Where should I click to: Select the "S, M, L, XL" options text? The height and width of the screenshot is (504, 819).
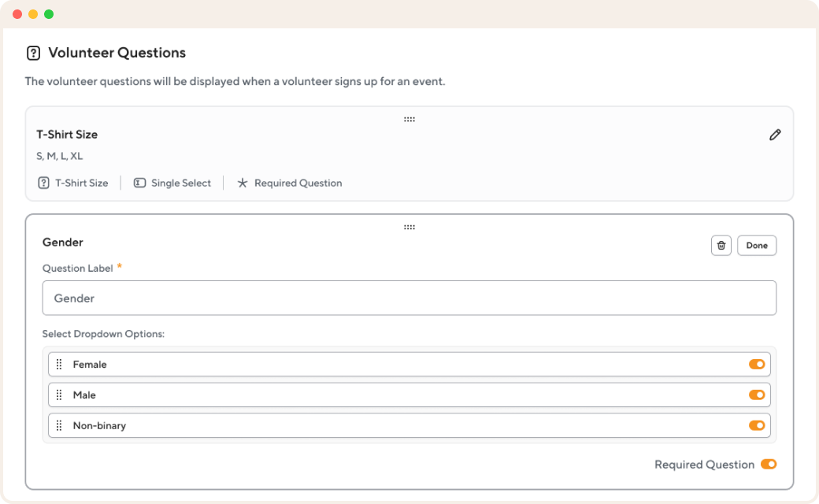pyautogui.click(x=60, y=156)
